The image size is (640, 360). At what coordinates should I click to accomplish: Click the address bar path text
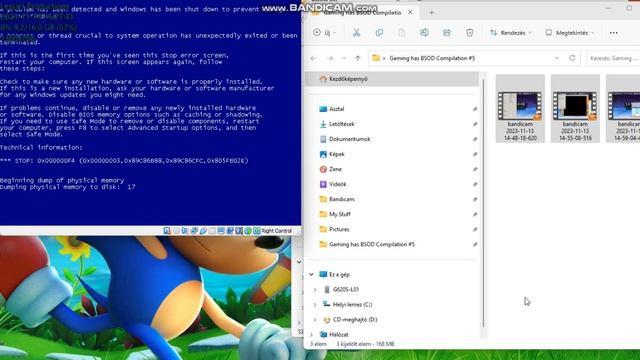coord(432,58)
